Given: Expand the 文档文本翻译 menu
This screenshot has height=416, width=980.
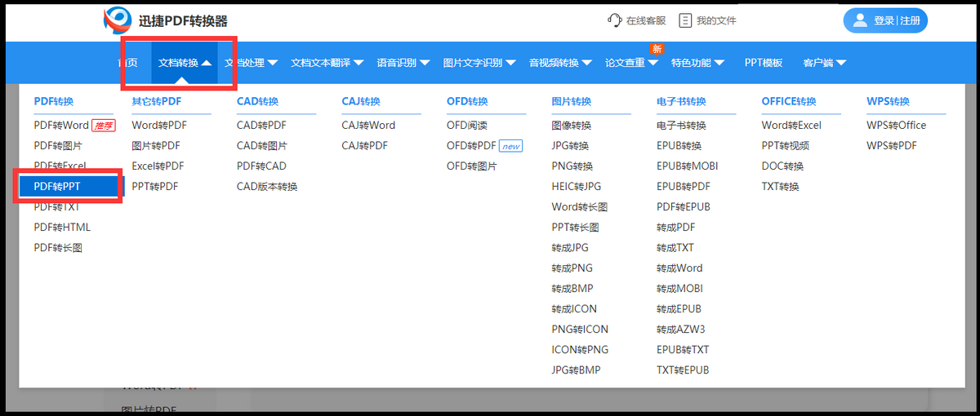Looking at the screenshot, I should (x=327, y=63).
